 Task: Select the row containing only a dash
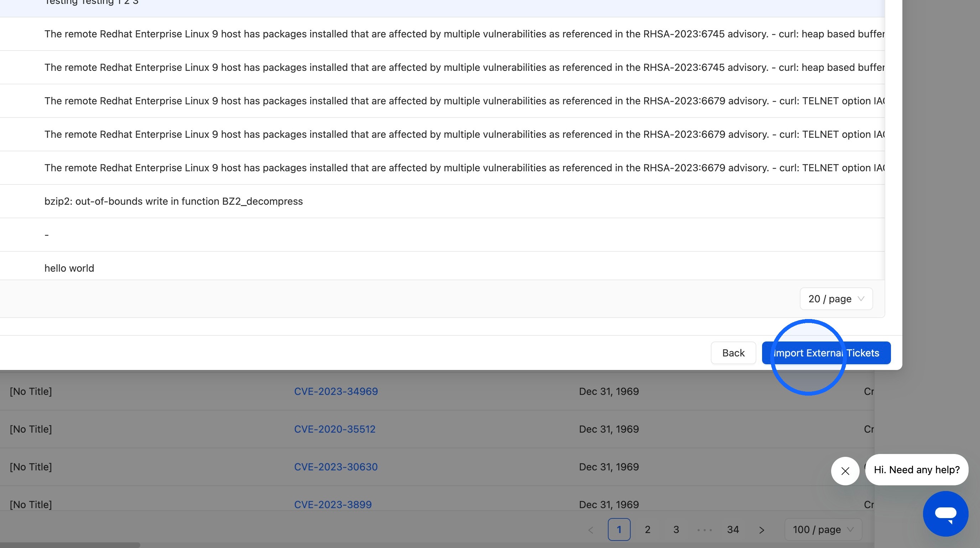click(x=442, y=235)
